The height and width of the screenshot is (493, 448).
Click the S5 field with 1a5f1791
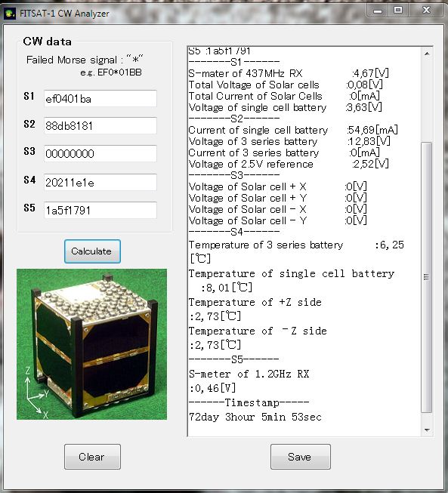(100, 210)
